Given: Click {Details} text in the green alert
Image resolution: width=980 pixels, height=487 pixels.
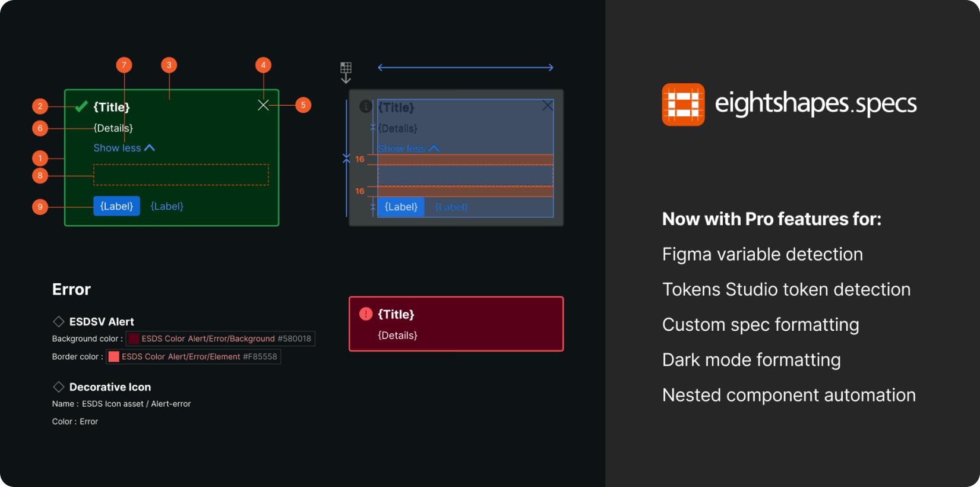Looking at the screenshot, I should pos(113,128).
